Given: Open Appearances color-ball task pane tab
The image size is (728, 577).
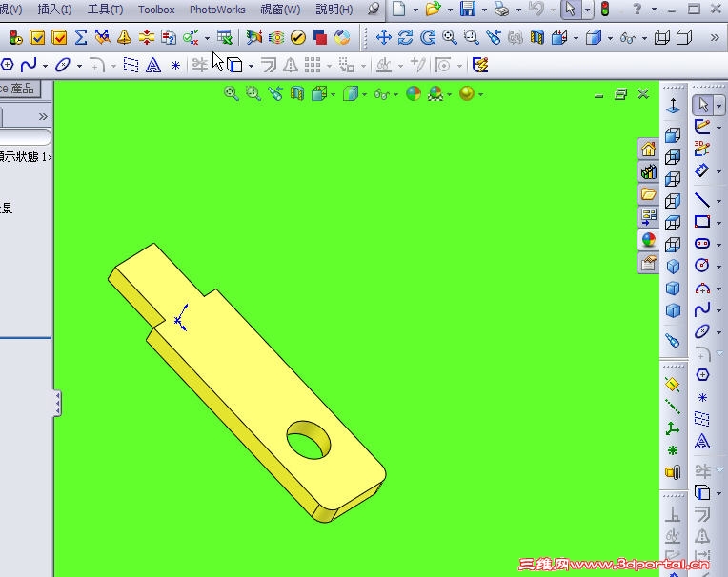Looking at the screenshot, I should [x=648, y=240].
